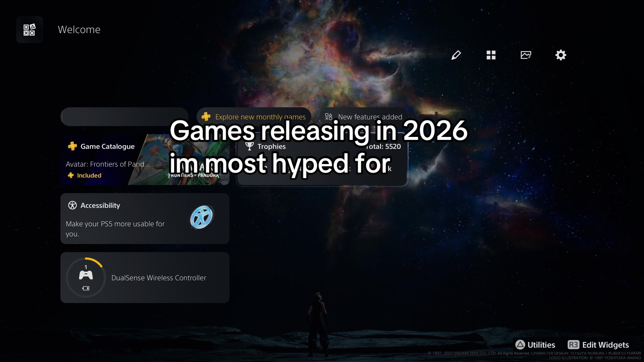Viewport: 644px width, 362px height.
Task: Open the settings gear icon
Action: click(560, 55)
